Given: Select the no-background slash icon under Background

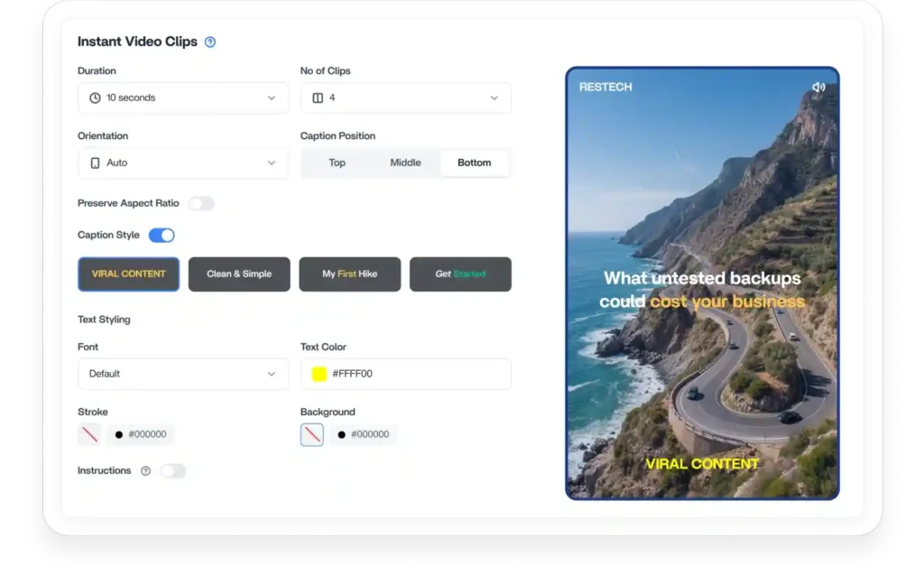Looking at the screenshot, I should point(311,434).
